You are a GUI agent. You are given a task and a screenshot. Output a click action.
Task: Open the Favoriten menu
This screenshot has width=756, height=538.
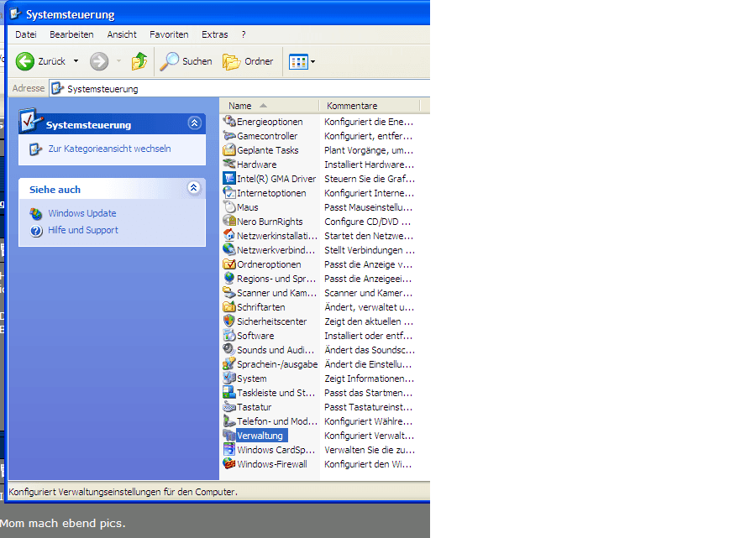click(x=169, y=34)
